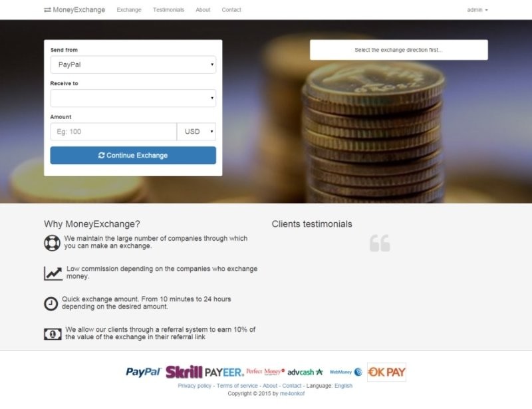Click the WebMoney globe logo
Viewport: 532px width, 409px height.
pyautogui.click(x=346, y=372)
